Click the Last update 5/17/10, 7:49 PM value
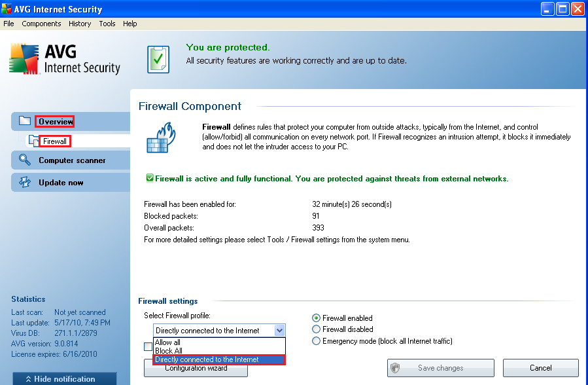The width and height of the screenshot is (588, 385). click(x=82, y=322)
